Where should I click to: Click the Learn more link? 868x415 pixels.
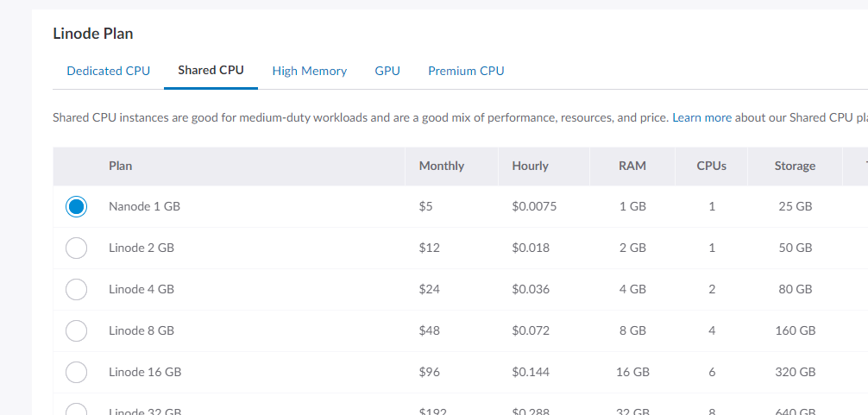tap(701, 117)
